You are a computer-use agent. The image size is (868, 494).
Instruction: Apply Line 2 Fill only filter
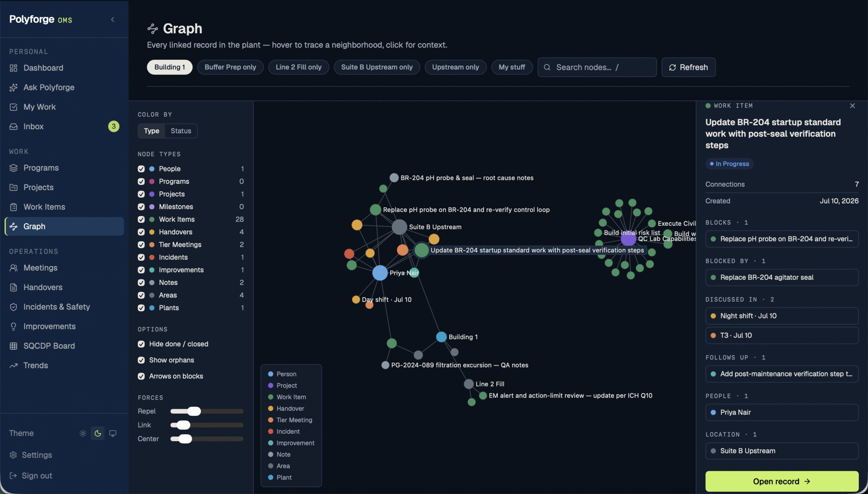pos(299,67)
